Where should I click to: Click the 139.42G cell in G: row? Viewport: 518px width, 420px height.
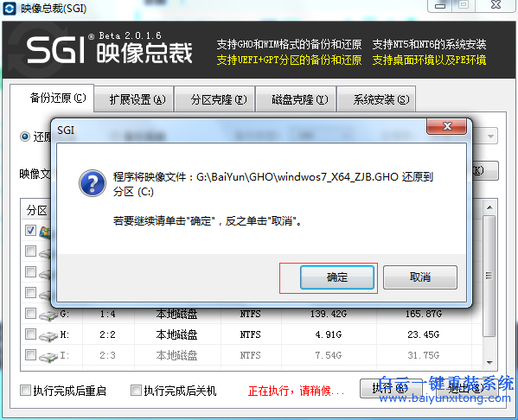pos(329,314)
